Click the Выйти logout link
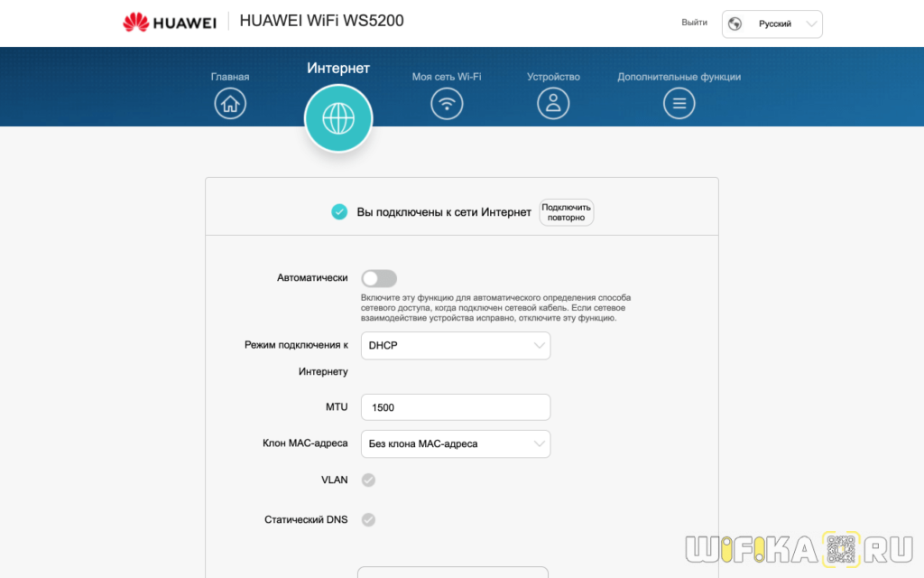924x578 pixels. click(694, 23)
